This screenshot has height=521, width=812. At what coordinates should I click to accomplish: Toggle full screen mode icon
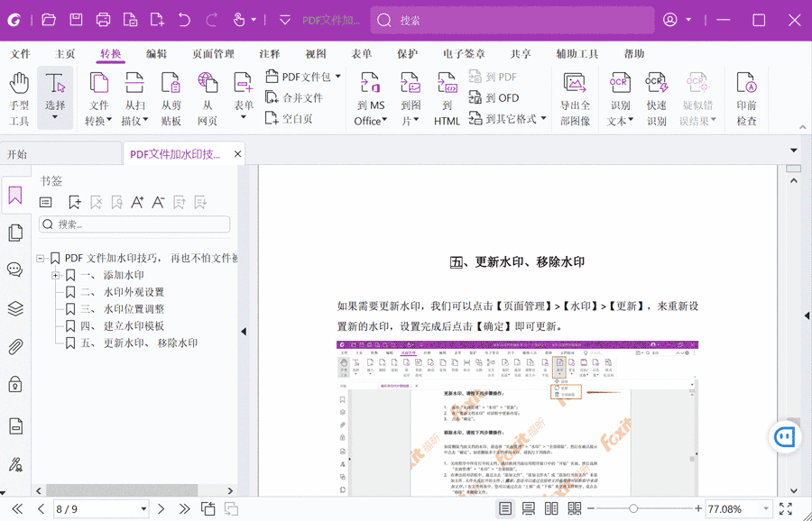point(786,508)
